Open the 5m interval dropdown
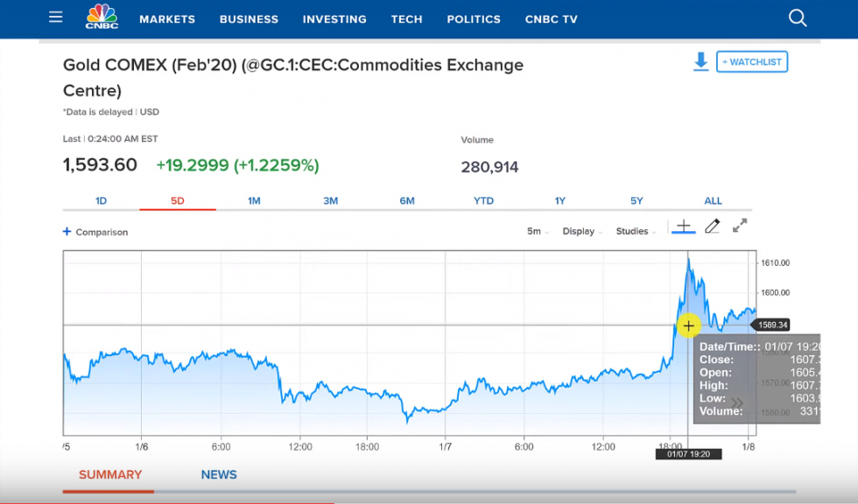 tap(538, 232)
